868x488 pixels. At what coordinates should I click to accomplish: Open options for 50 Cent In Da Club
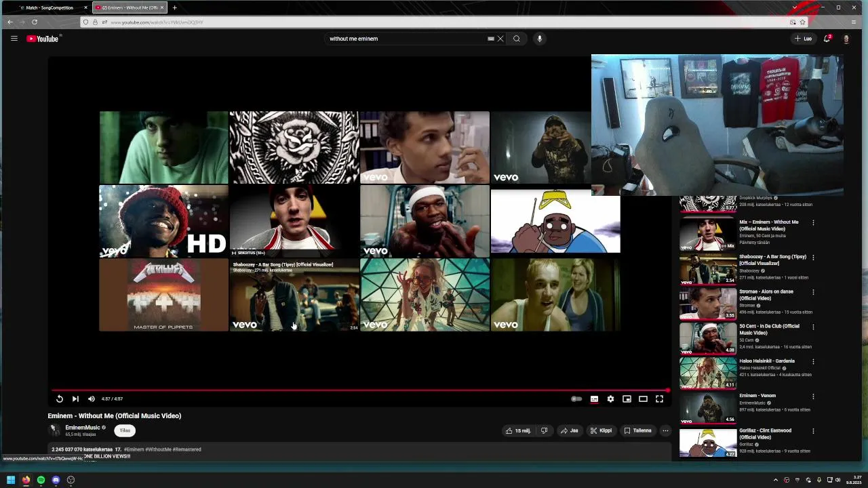[x=813, y=327]
